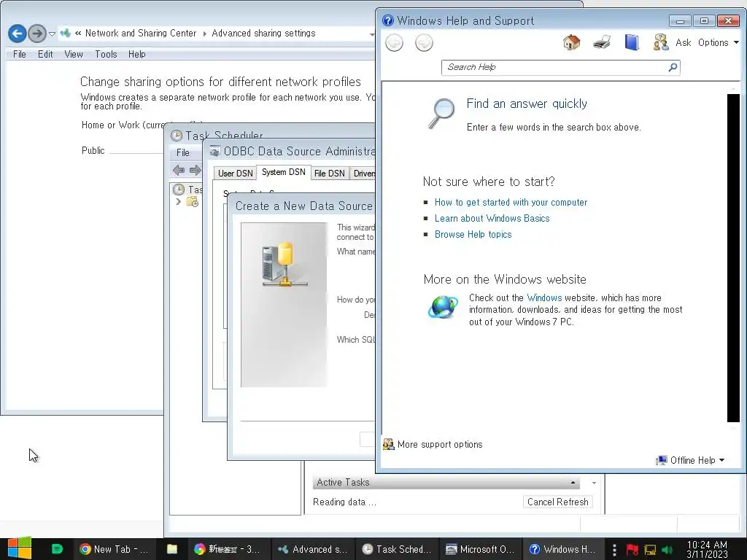Viewport: 747px width, 560px height.
Task: Select Task Scheduler Library folder icon
Action: [x=192, y=202]
